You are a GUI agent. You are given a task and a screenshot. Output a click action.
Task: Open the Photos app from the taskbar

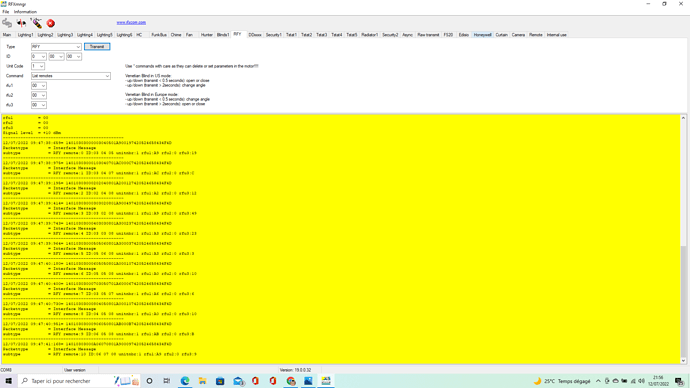[308, 381]
